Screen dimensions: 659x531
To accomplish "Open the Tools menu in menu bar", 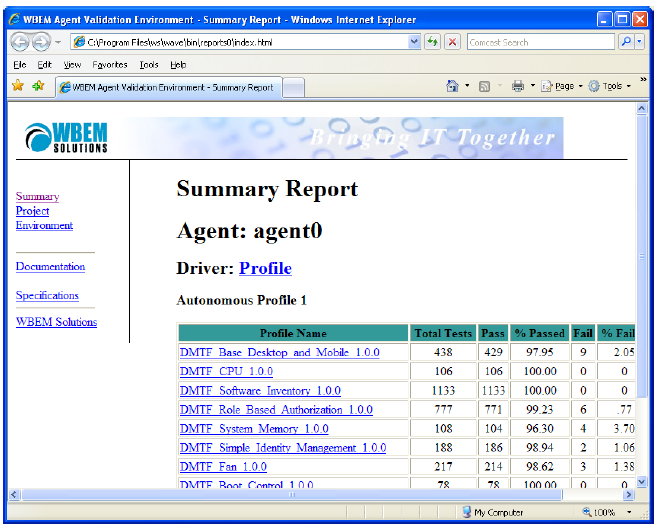I will [x=149, y=65].
